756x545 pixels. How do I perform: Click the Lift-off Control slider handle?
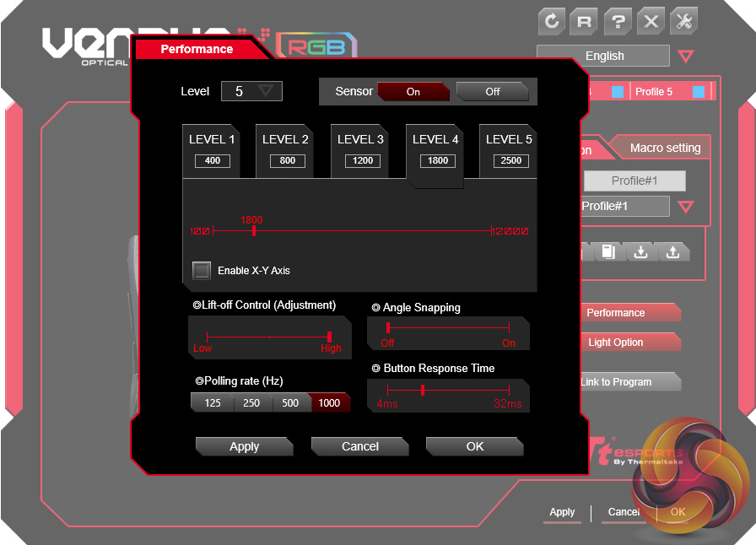point(329,337)
